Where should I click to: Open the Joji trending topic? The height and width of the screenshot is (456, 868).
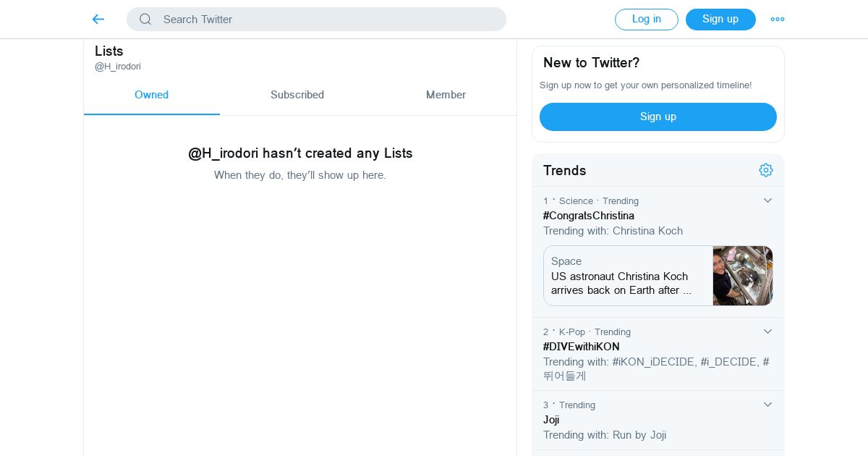point(551,420)
